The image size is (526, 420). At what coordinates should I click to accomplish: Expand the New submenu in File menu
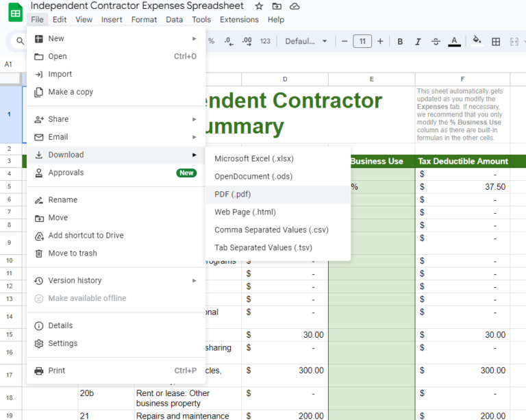[x=116, y=38]
